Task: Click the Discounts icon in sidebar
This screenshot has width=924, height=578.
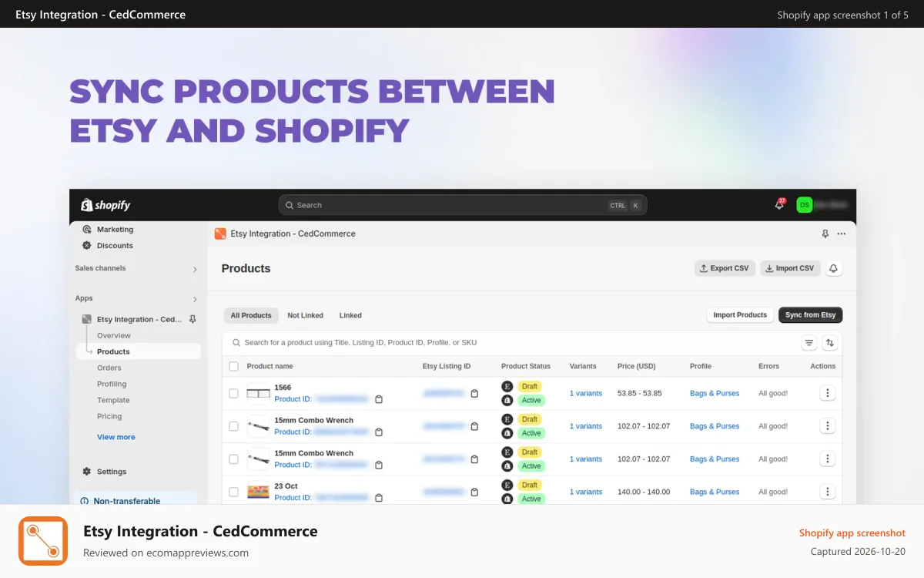Action: [x=87, y=246]
